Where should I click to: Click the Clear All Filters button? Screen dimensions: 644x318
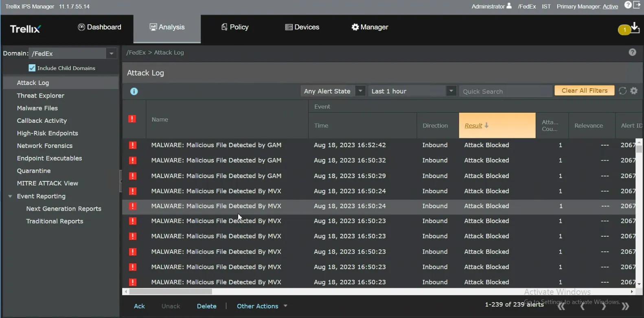(584, 91)
